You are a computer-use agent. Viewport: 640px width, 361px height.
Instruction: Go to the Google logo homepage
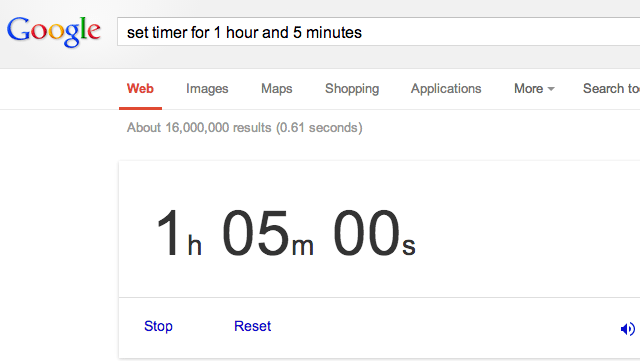point(53,31)
